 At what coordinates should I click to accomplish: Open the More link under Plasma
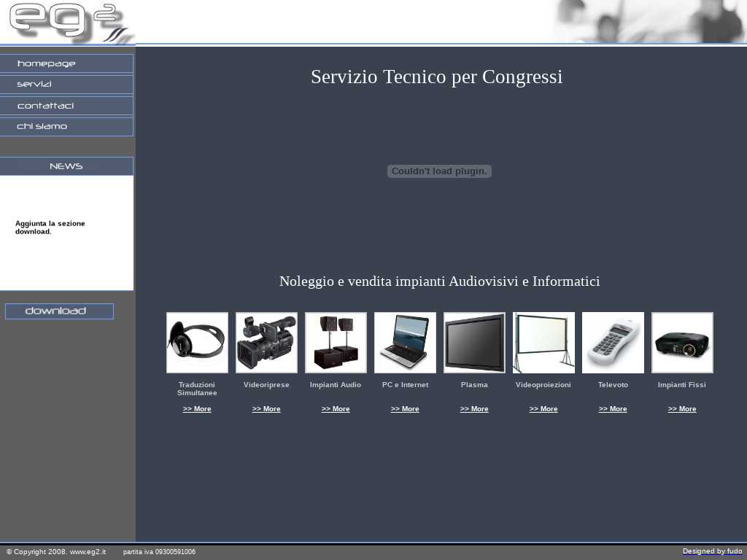[x=474, y=409]
